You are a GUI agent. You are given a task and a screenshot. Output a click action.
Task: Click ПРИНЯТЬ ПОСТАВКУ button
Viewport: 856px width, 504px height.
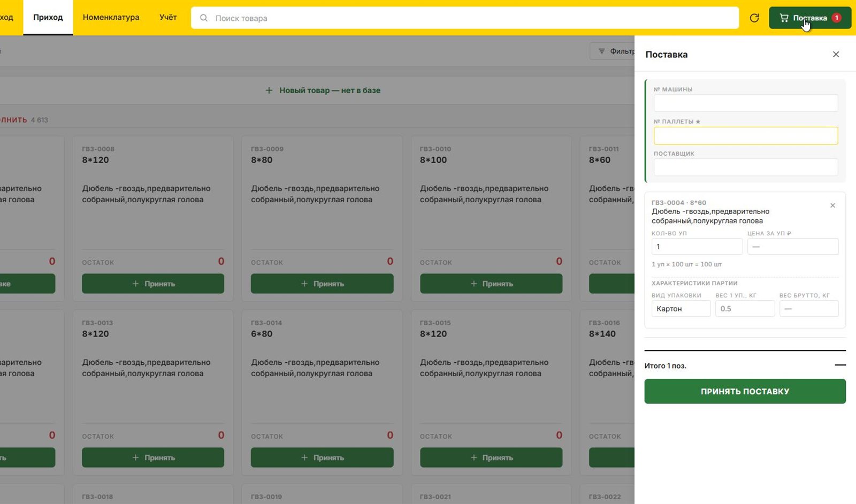click(x=745, y=391)
